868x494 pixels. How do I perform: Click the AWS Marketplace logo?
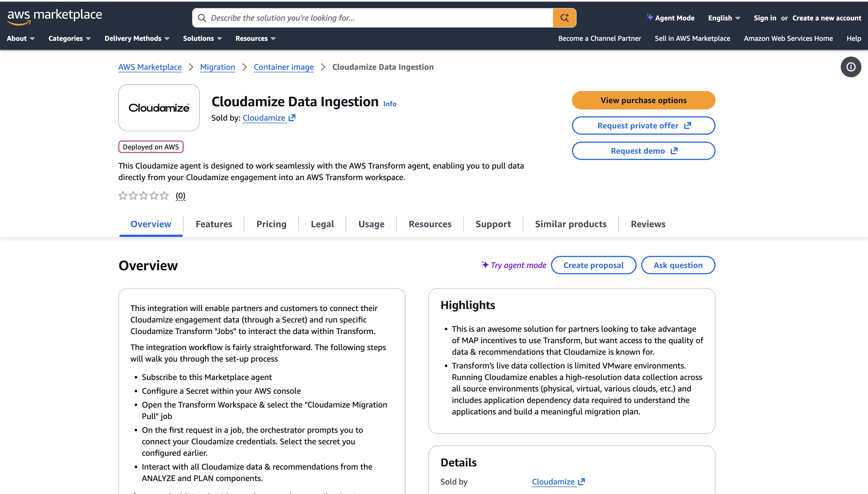54,17
